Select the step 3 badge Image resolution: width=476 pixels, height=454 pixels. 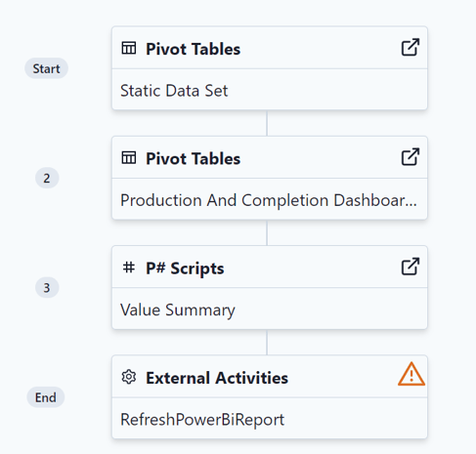click(47, 288)
